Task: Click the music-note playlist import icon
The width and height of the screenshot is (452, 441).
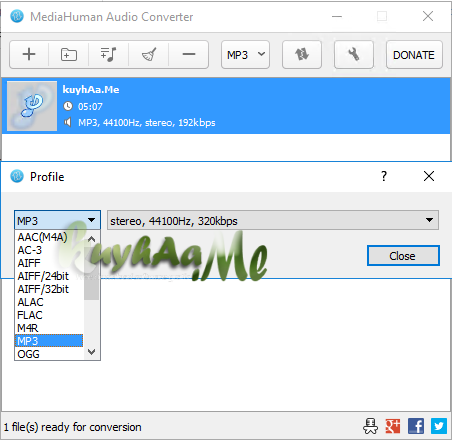Action: pyautogui.click(x=109, y=54)
